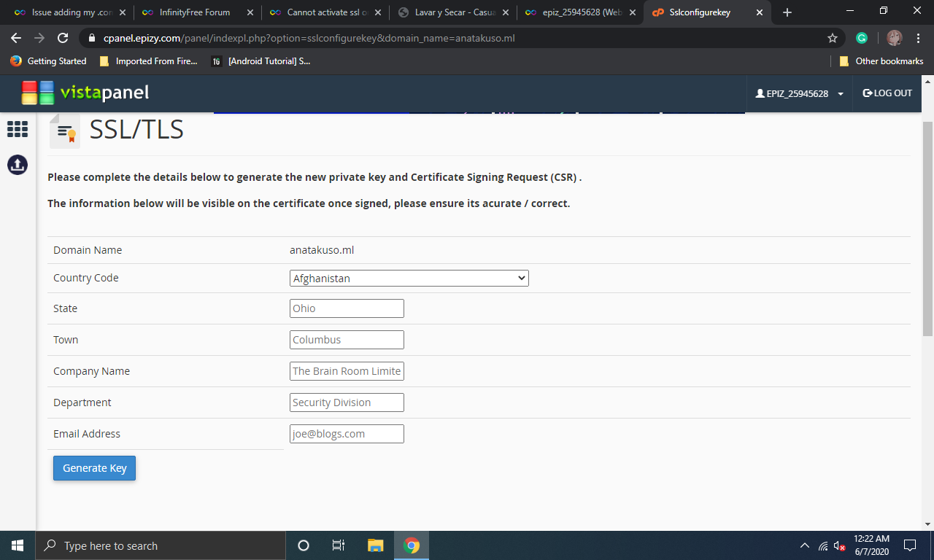The width and height of the screenshot is (934, 560).
Task: Bookmark this page with the star icon
Action: [833, 38]
